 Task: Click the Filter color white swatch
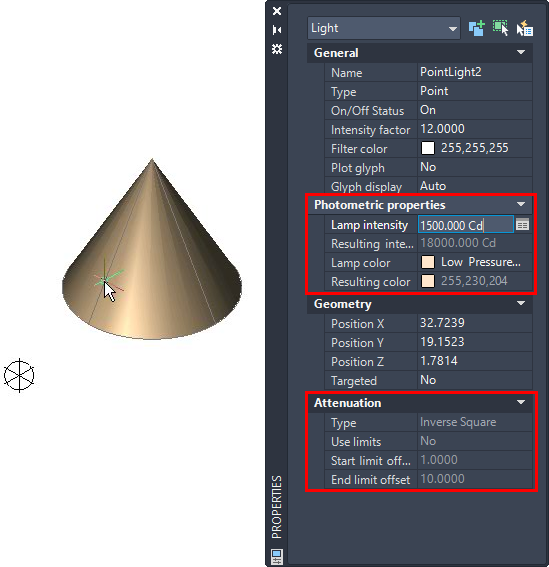[x=428, y=148]
